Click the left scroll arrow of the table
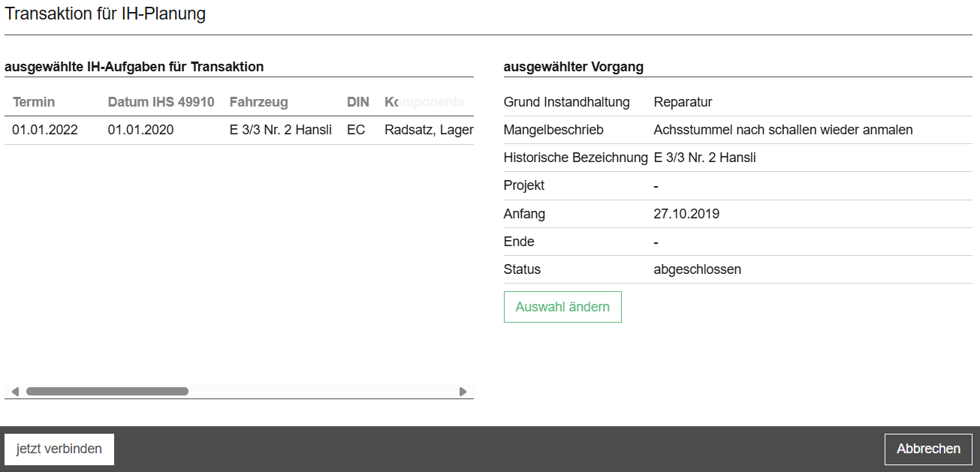The image size is (980, 472). [x=15, y=392]
